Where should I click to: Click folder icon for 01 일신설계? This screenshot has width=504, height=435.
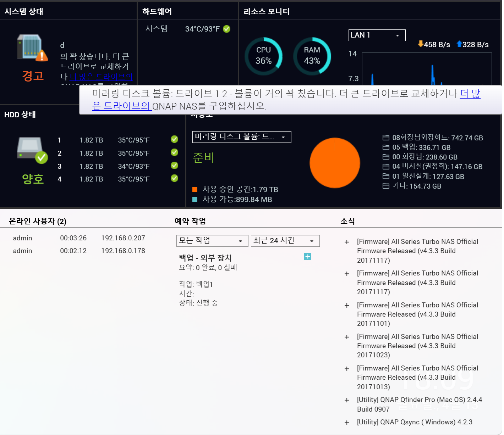[x=386, y=176]
